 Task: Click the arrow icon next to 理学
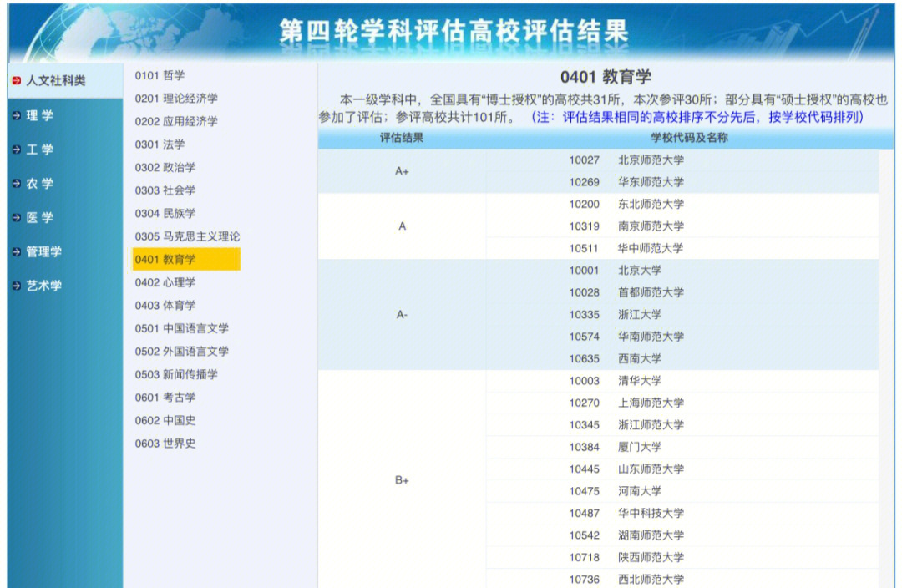[17, 115]
